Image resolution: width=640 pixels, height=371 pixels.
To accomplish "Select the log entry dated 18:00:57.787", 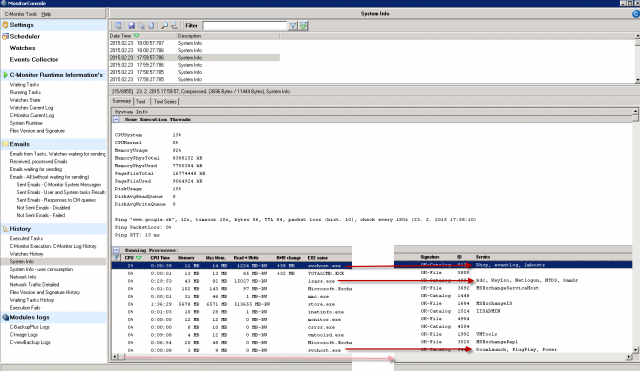I will pyautogui.click(x=195, y=43).
